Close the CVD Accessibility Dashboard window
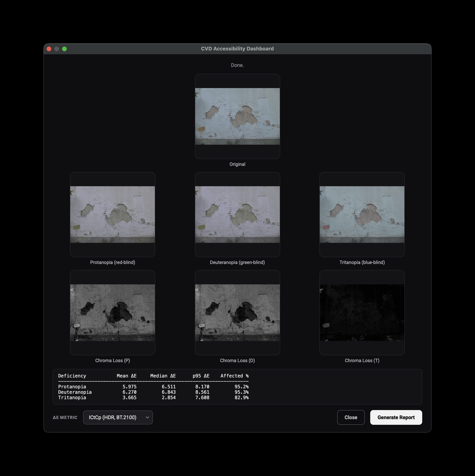The width and height of the screenshot is (475, 476). click(49, 49)
